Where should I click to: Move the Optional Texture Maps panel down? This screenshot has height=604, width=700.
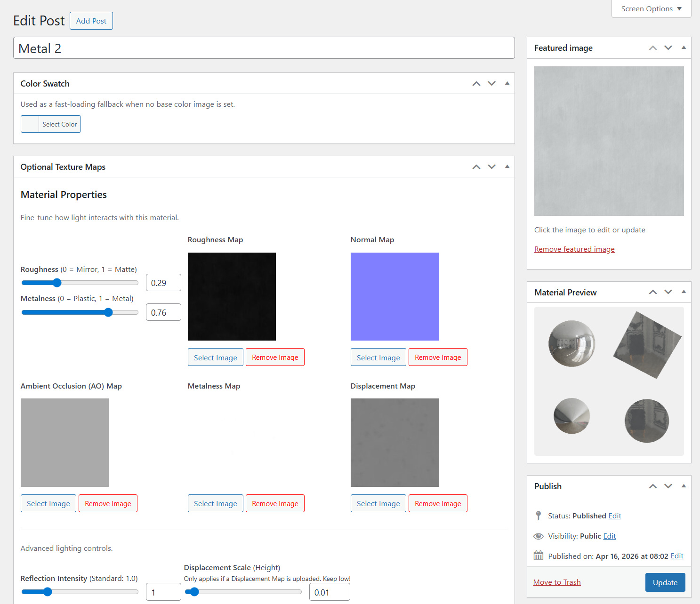click(x=491, y=167)
